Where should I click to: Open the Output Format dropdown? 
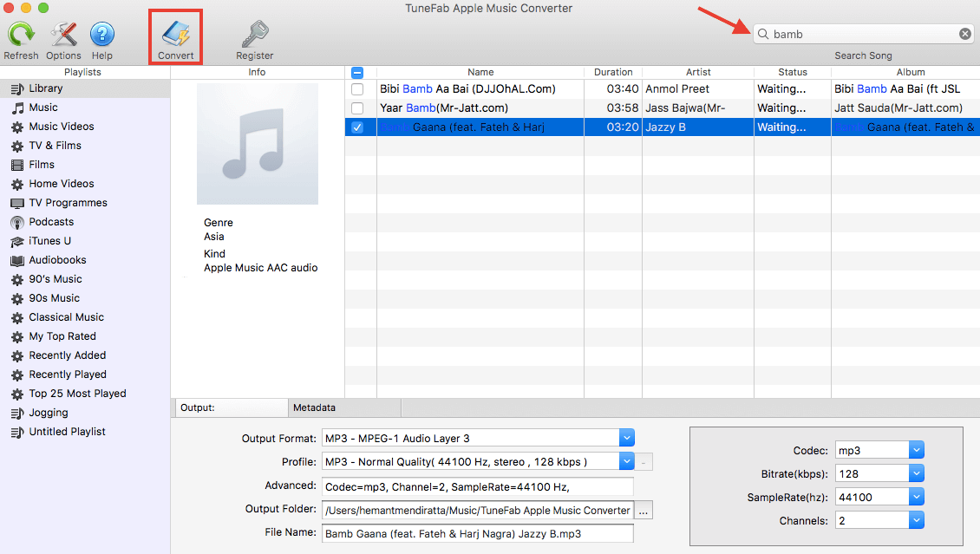coord(627,438)
